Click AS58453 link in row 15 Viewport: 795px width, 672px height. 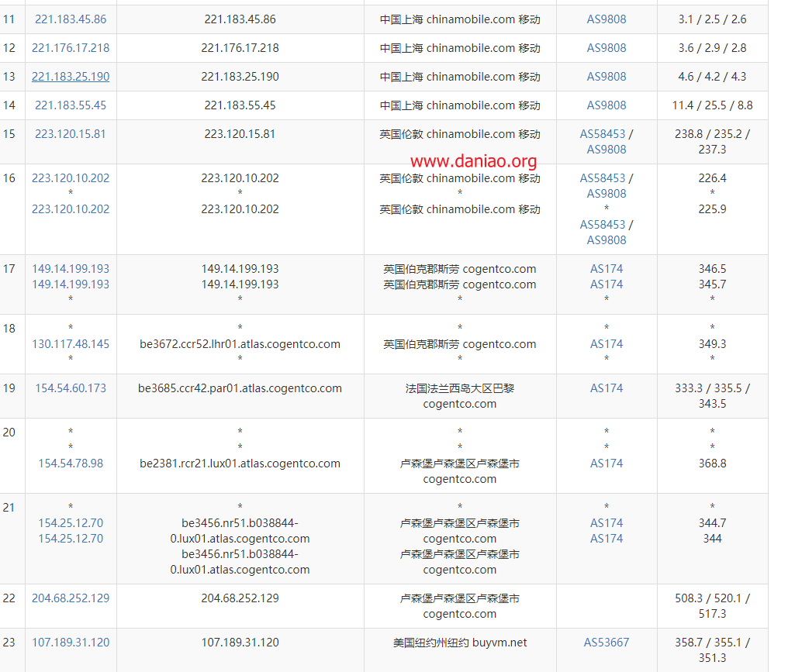click(x=603, y=134)
